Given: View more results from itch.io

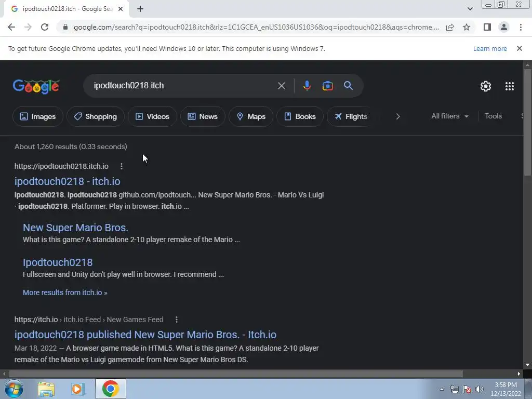Looking at the screenshot, I should [65, 292].
